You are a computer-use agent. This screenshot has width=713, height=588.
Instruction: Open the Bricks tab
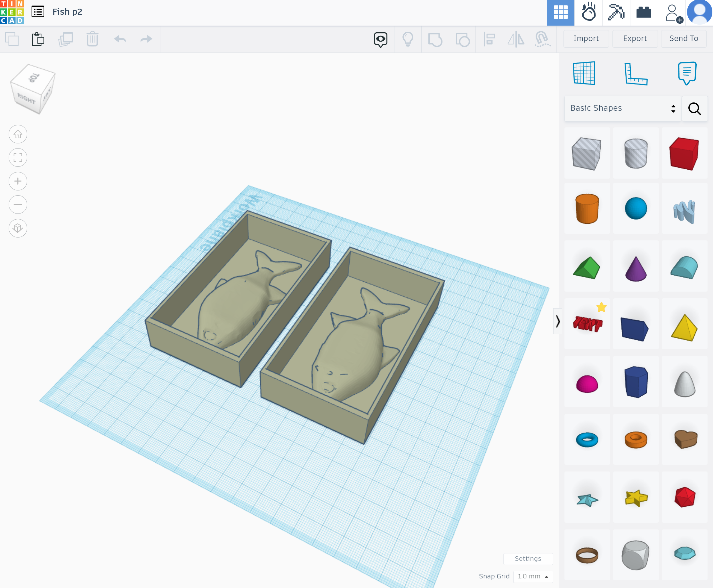[x=644, y=12]
